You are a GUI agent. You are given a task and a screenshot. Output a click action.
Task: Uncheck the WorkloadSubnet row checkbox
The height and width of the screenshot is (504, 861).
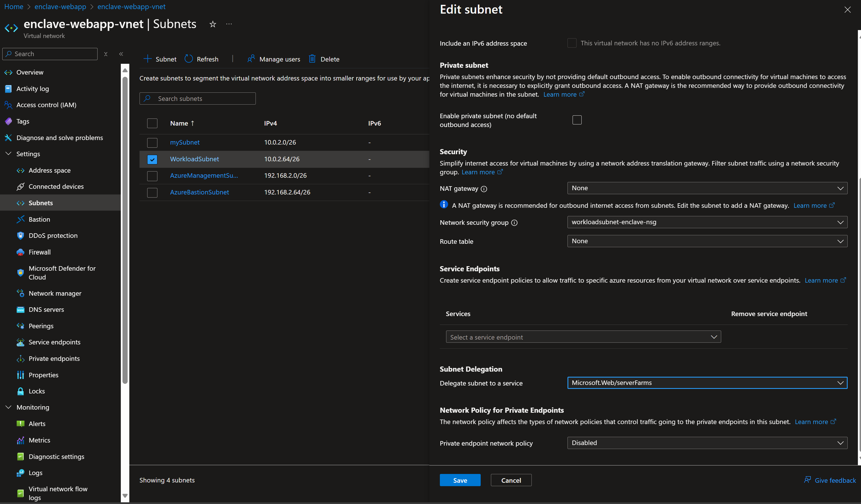pos(152,159)
